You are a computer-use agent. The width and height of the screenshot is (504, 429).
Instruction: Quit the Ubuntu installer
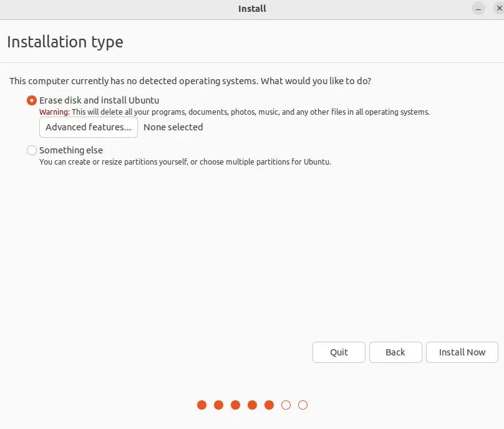pyautogui.click(x=339, y=352)
